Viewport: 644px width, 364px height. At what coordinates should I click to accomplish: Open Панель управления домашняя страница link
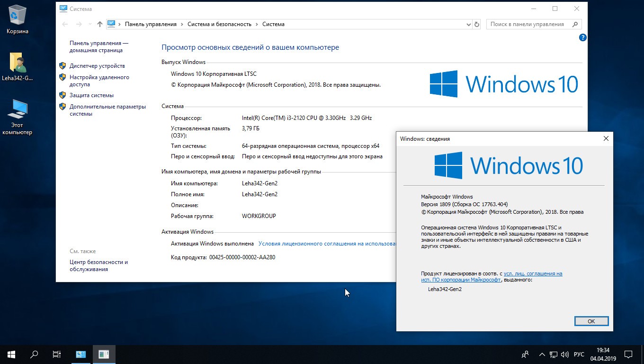point(99,46)
